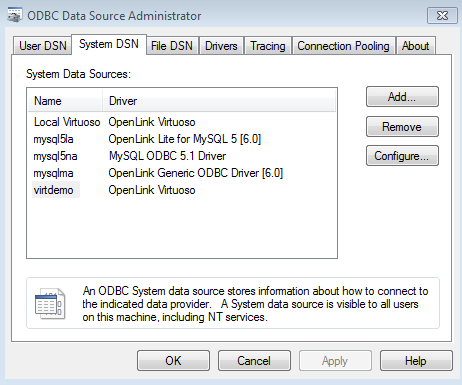Click the data source table icon in info box
Screen dimensions: 462x385
click(50, 303)
